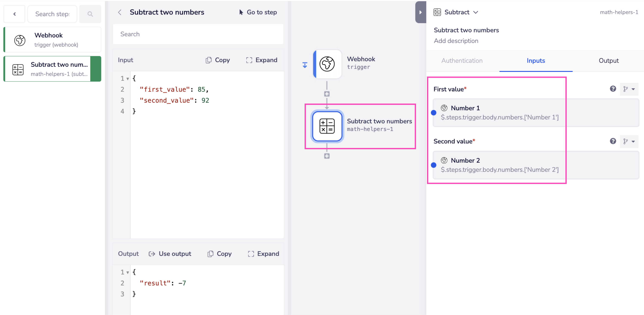Click the Search field in step details
The image size is (644, 315).
198,34
